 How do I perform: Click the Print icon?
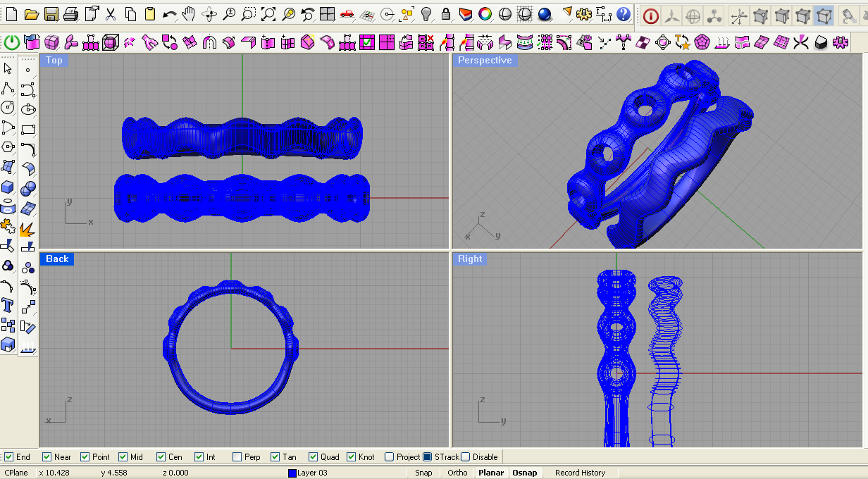tap(70, 13)
